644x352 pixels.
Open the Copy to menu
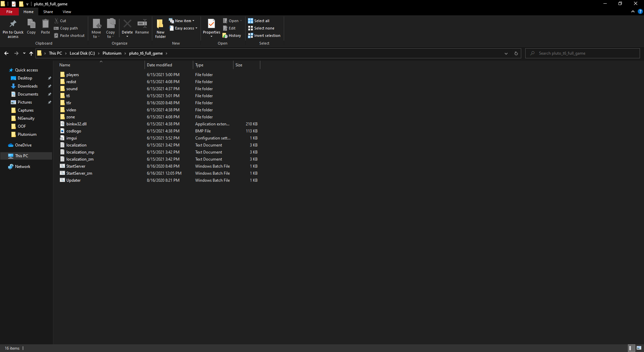coord(110,28)
